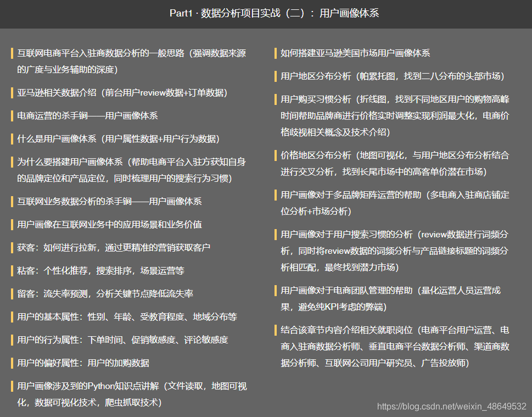The width and height of the screenshot is (532, 417).
Task: Click the yellow bullet beside 结合该章节内容介绍相关就职岗位
Action: [x=275, y=330]
